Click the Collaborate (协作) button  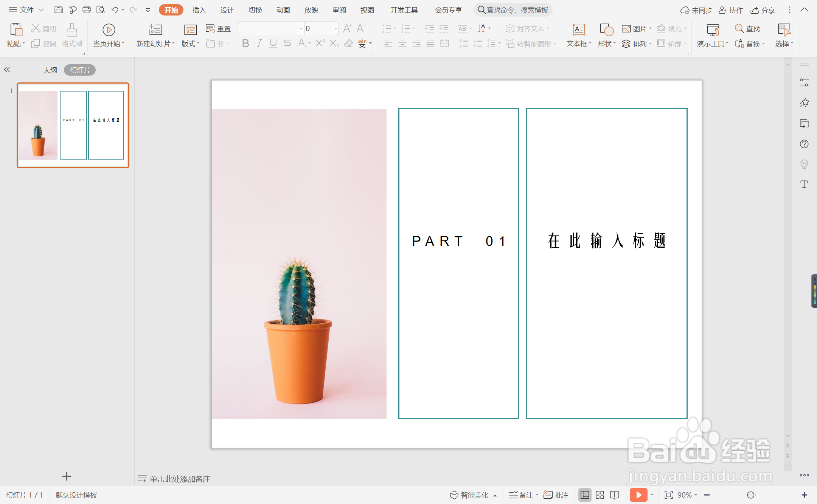(731, 10)
